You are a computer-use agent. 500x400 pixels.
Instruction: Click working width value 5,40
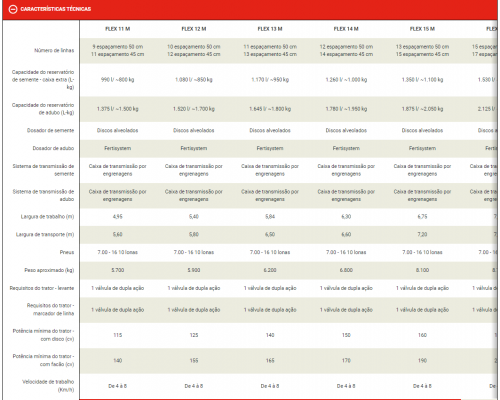tap(194, 217)
